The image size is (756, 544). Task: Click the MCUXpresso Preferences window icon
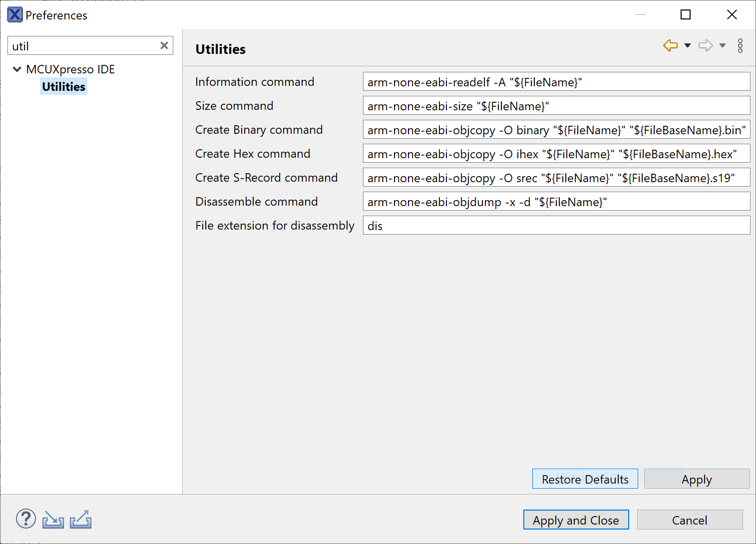coord(14,15)
